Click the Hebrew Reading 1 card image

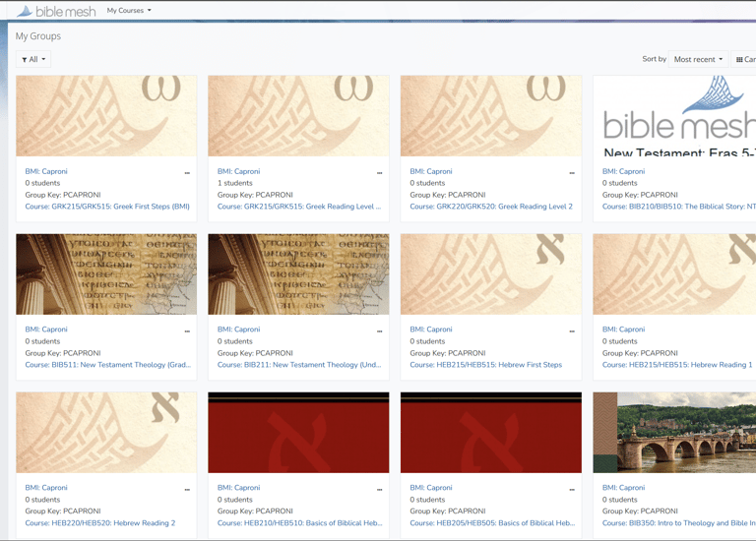tap(674, 274)
